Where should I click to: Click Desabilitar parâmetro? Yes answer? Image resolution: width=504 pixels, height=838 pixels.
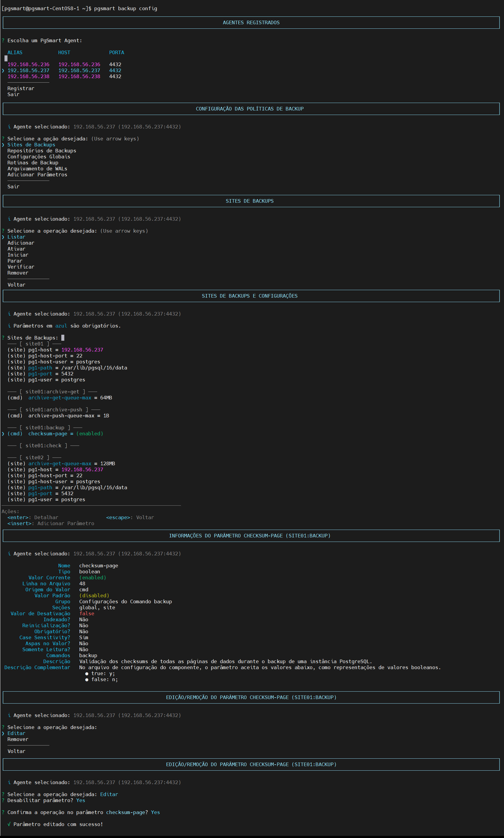pos(81,800)
